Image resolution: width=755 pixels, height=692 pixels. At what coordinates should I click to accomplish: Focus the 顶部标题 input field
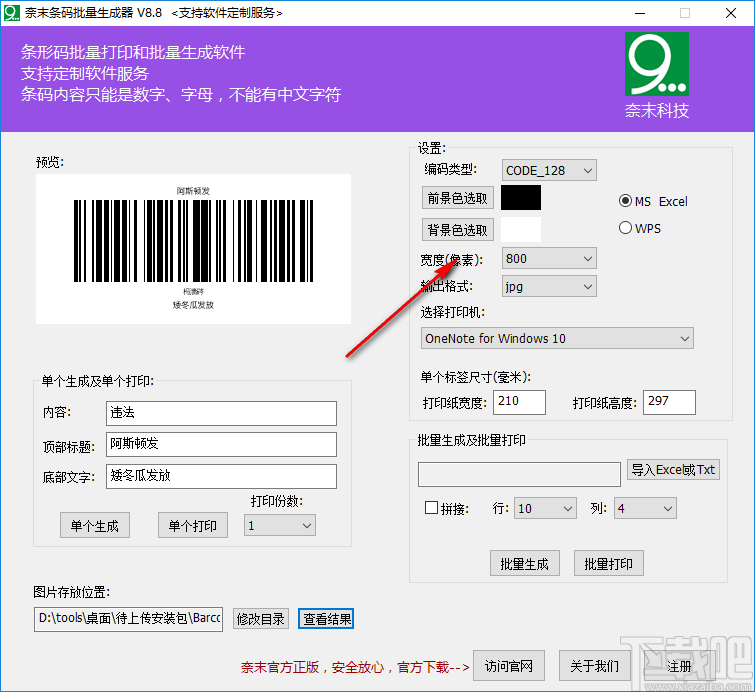[x=221, y=444]
